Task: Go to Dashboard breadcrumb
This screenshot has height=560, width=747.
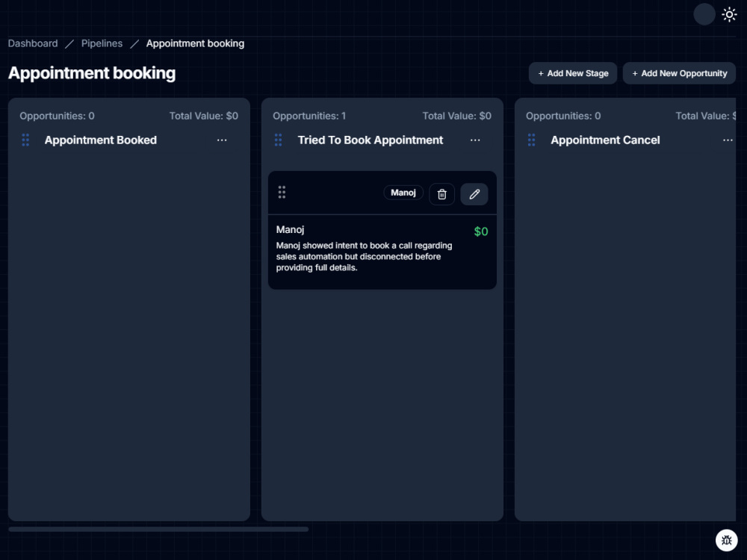Action: [33, 43]
